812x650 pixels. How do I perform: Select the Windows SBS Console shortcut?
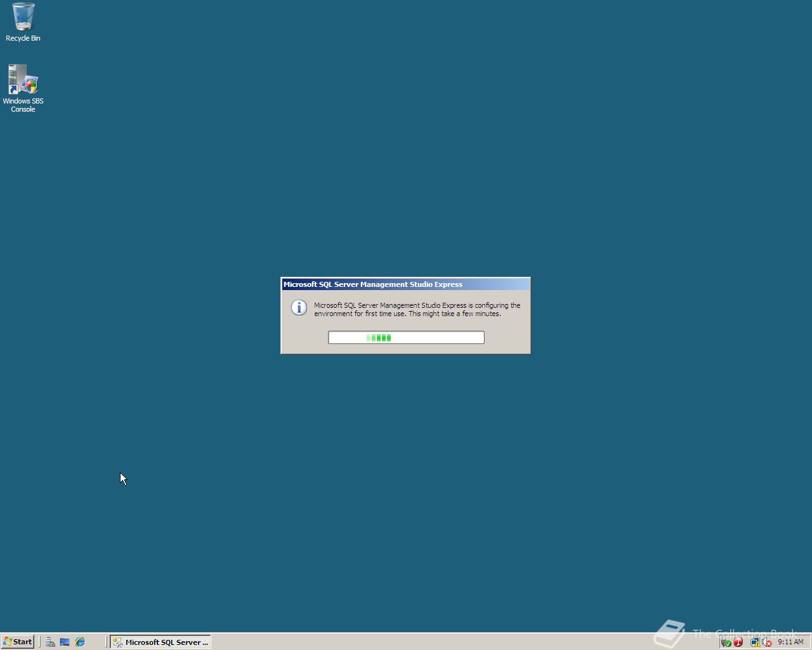tap(23, 88)
